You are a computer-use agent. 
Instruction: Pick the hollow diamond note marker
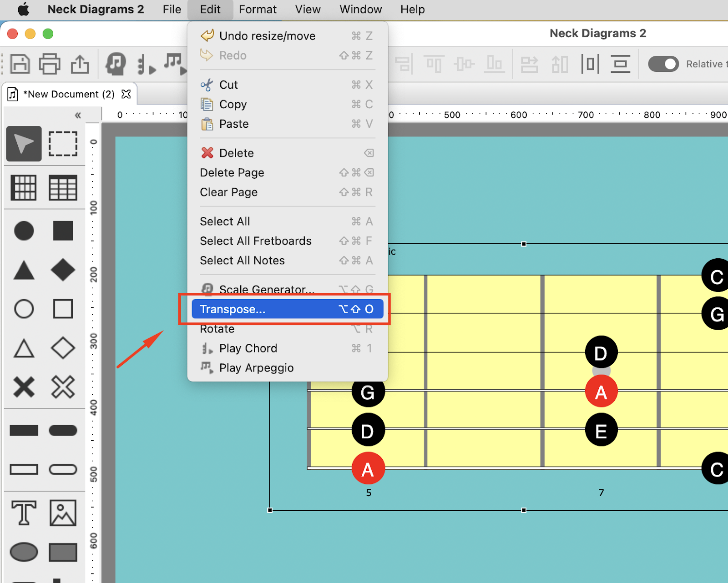[63, 348]
